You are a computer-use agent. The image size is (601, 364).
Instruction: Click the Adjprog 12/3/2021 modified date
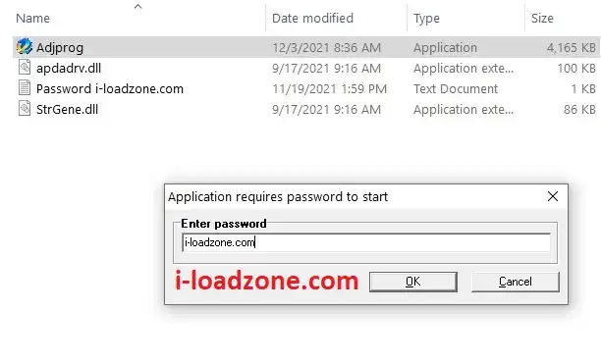326,48
